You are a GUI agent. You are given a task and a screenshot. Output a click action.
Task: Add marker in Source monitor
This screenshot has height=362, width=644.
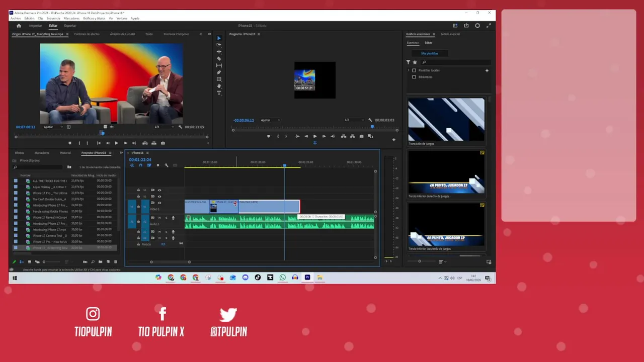[x=70, y=143]
